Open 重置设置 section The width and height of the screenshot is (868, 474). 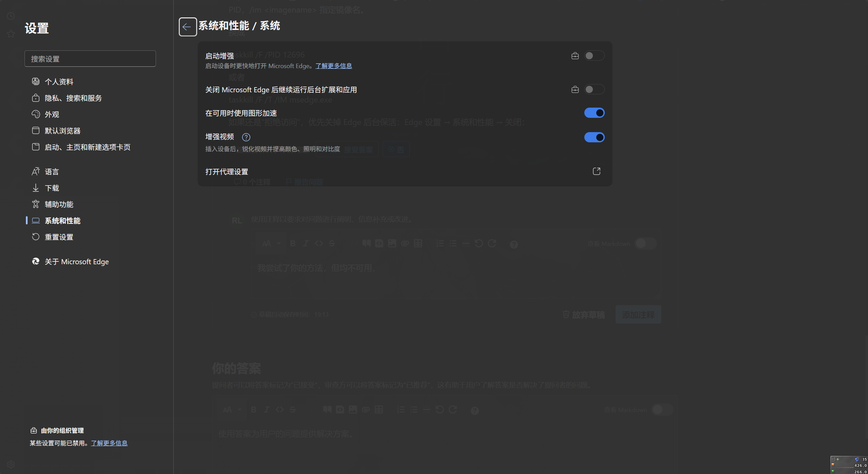[59, 237]
